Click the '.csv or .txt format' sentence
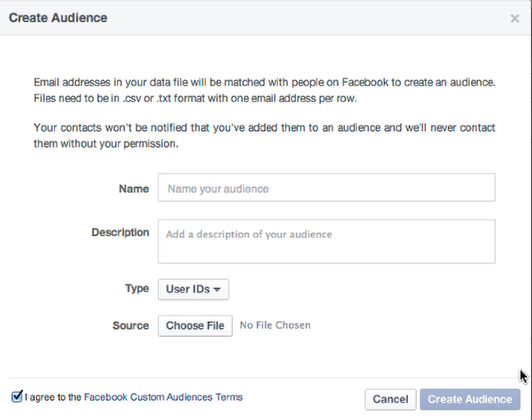The height and width of the screenshot is (420, 532). [195, 98]
